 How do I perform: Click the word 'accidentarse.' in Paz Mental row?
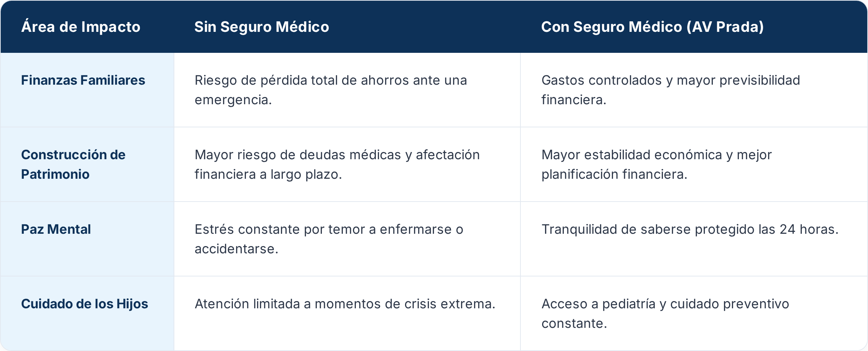click(236, 249)
